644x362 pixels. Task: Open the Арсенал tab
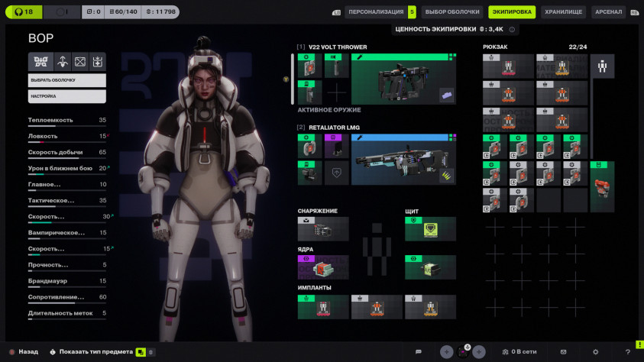pos(608,12)
